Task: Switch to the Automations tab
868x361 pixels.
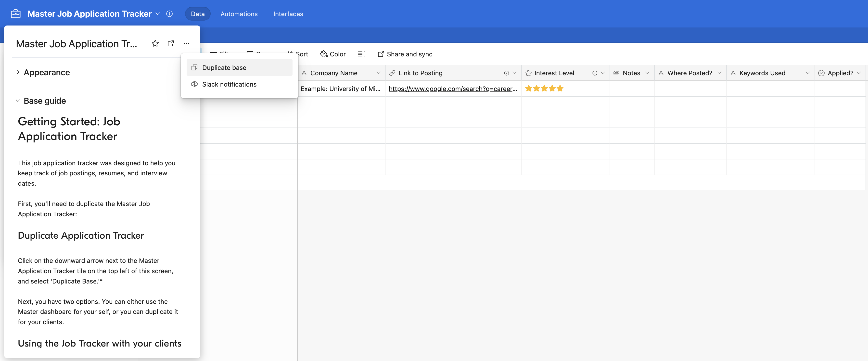Action: [239, 14]
